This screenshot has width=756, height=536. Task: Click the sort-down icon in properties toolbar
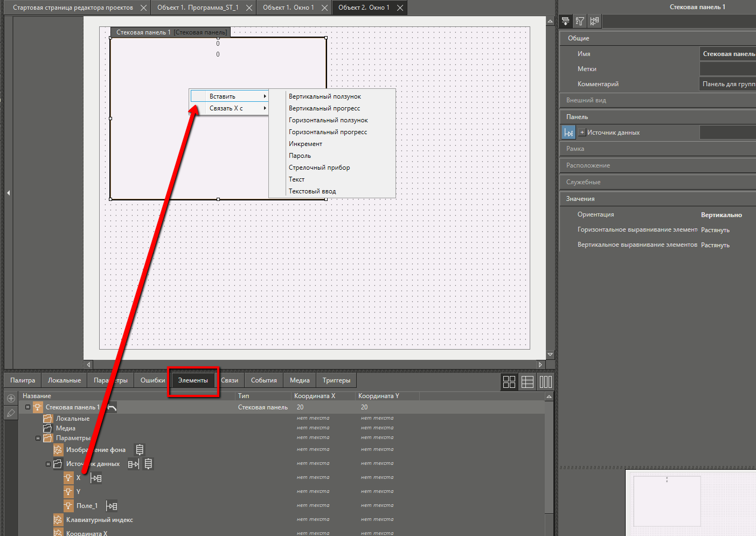(x=565, y=22)
